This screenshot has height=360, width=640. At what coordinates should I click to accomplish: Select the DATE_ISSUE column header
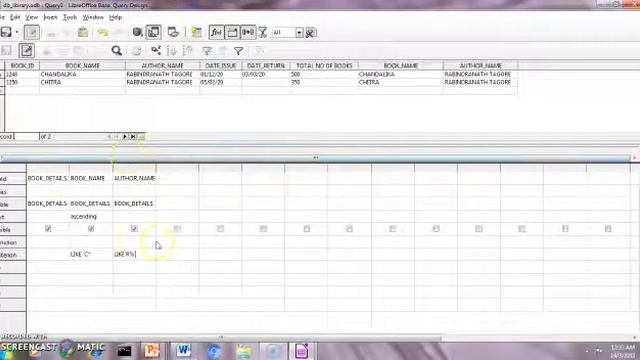pyautogui.click(x=220, y=65)
